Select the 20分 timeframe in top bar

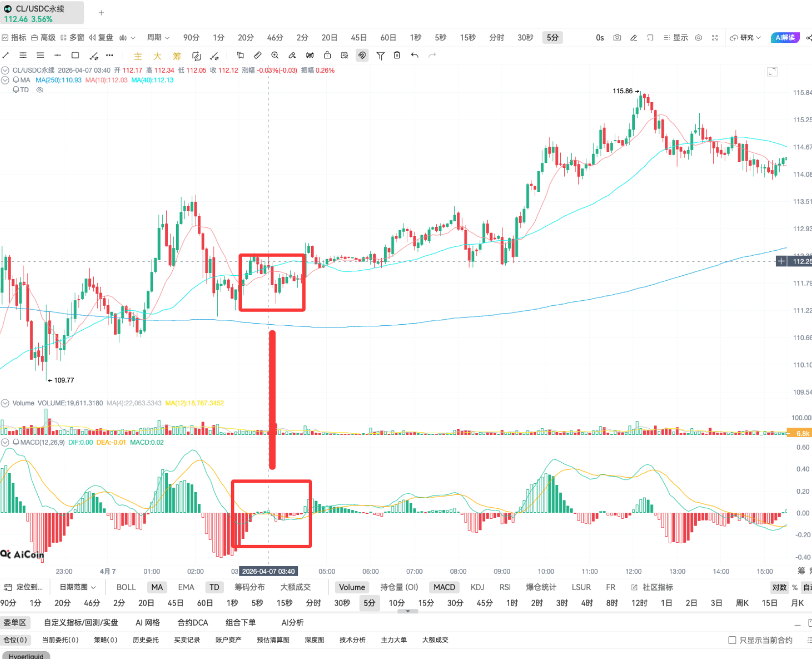pyautogui.click(x=246, y=38)
